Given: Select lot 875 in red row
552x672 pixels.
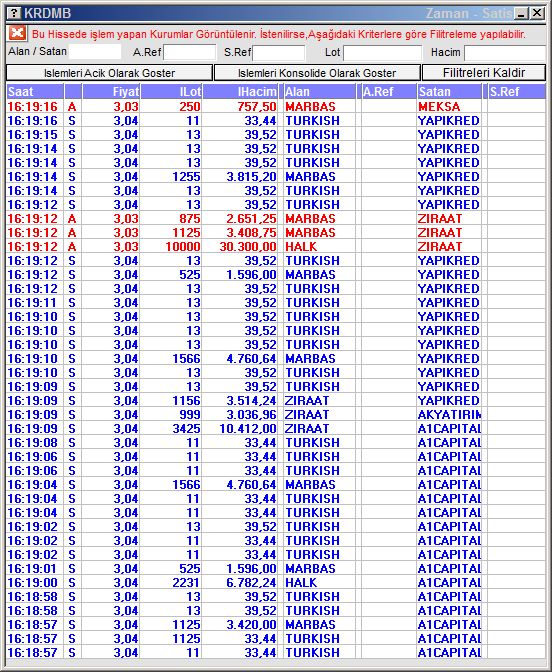Looking at the screenshot, I should pyautogui.click(x=171, y=219).
